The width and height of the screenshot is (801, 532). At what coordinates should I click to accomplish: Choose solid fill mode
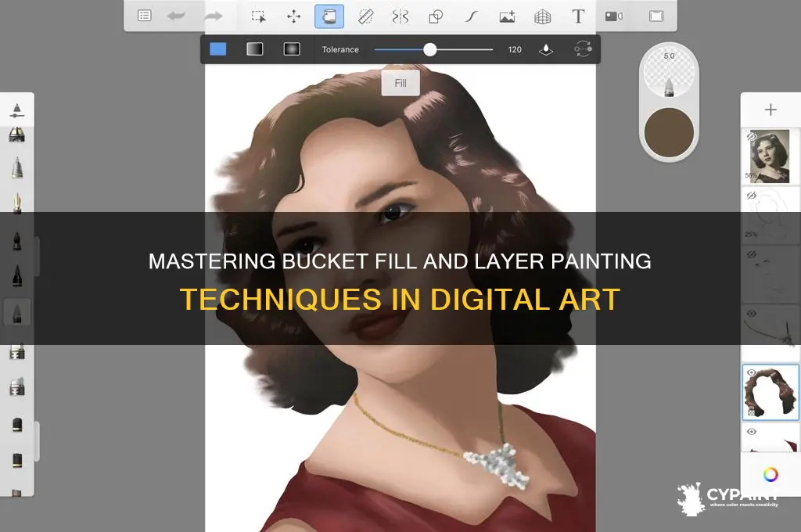tap(218, 49)
